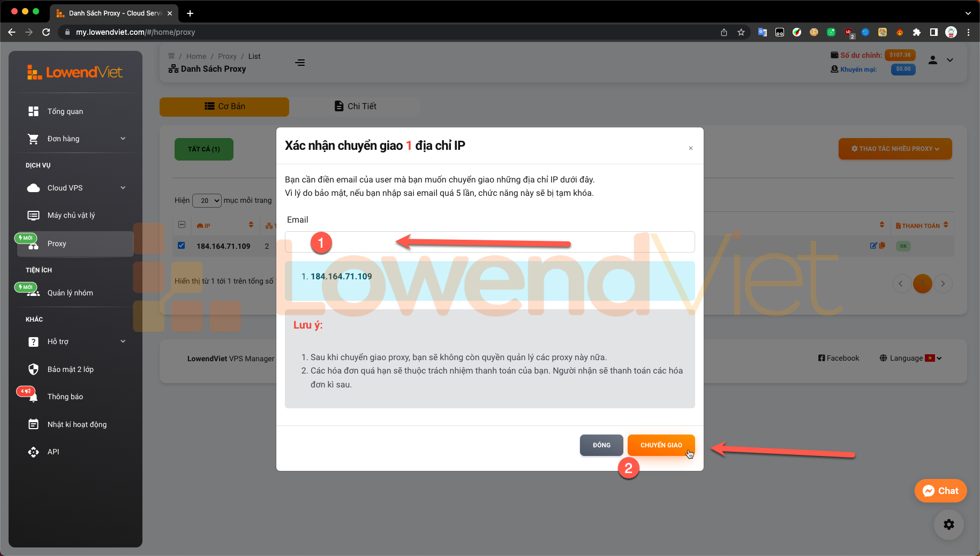
Task: Toggle the sidebar hamburger menu icon
Action: pyautogui.click(x=300, y=63)
